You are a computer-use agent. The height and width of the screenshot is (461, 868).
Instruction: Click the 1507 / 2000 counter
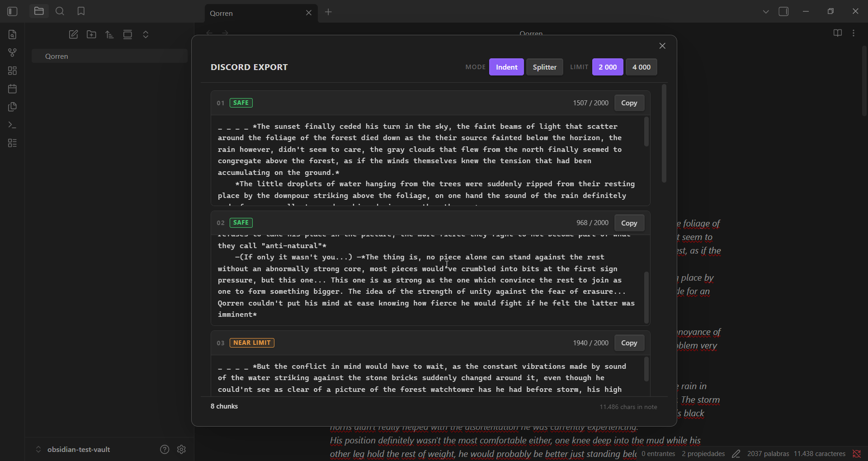pyautogui.click(x=590, y=103)
